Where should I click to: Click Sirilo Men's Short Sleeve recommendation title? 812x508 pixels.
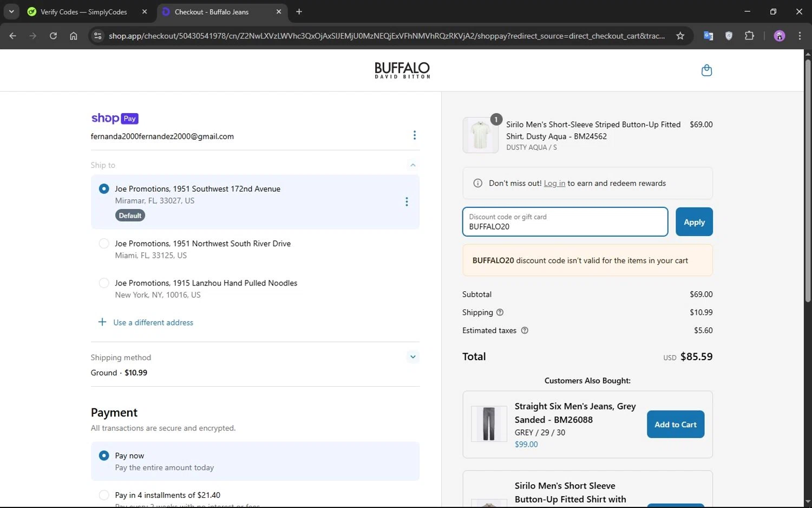click(570, 492)
